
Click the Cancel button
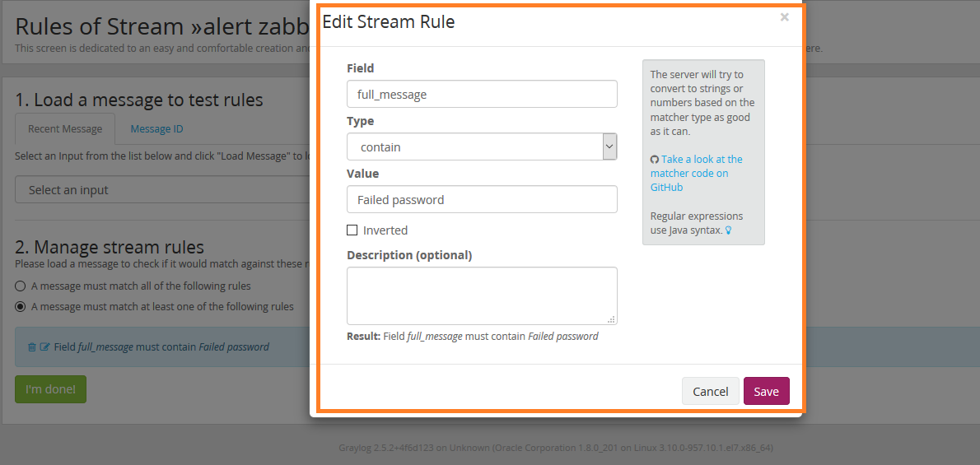tap(710, 392)
